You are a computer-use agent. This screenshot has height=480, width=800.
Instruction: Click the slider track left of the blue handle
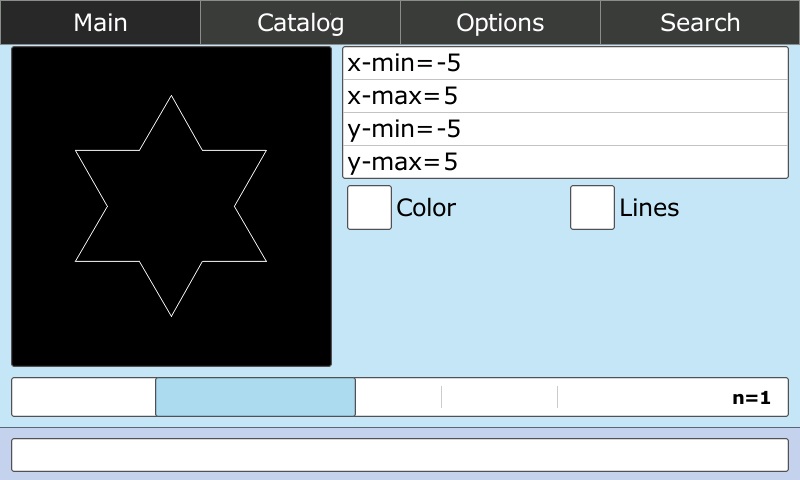(83, 397)
